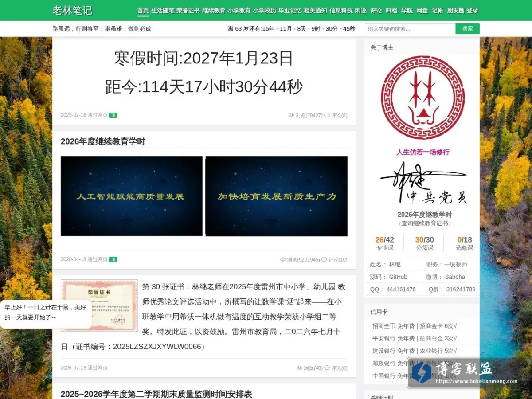Open the Saboha 微博 link

455,277
